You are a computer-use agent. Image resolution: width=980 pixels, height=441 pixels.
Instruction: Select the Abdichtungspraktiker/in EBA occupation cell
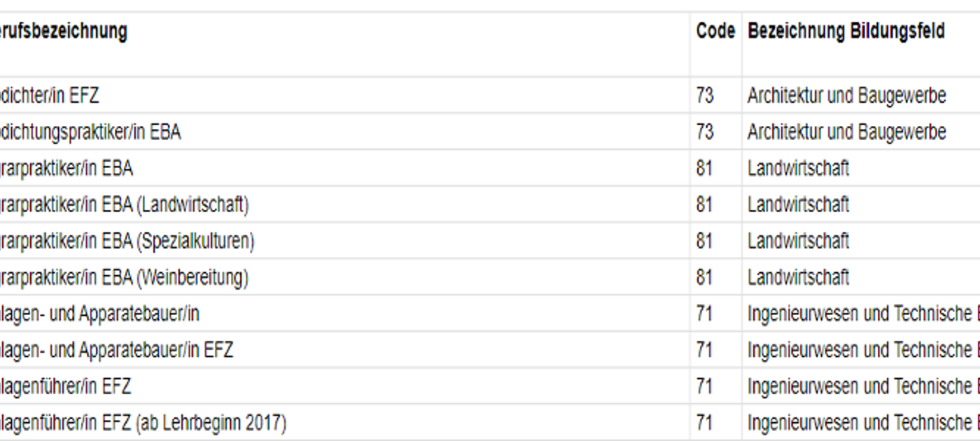(90, 132)
